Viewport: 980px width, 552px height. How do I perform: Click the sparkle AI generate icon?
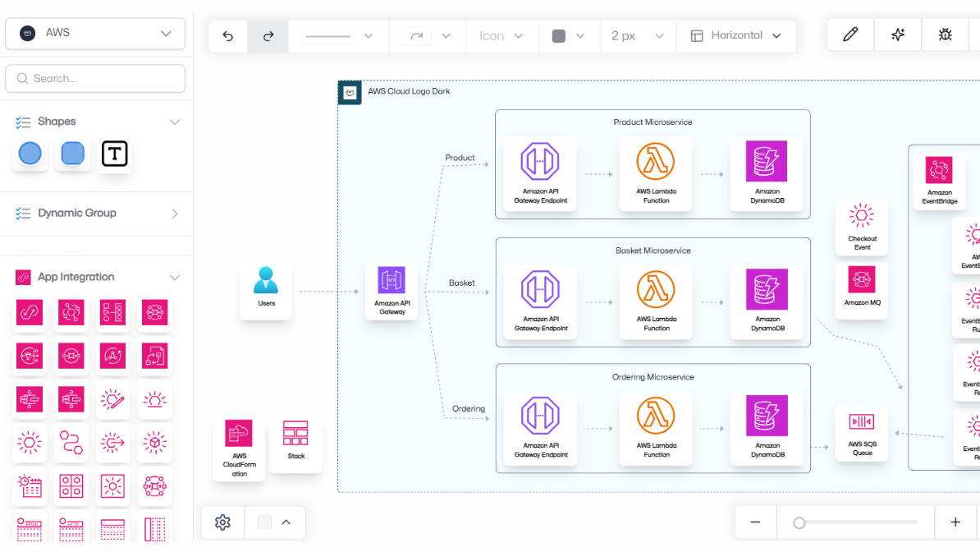click(x=898, y=34)
